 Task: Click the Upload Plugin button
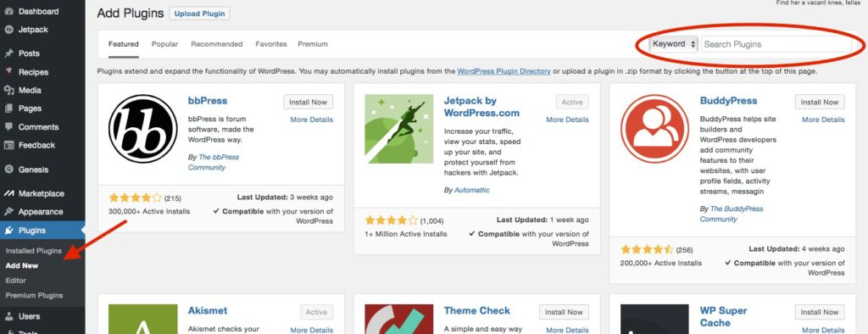199,14
